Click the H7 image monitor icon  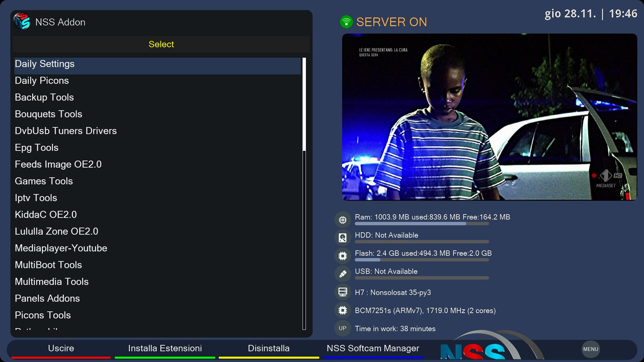tap(343, 292)
